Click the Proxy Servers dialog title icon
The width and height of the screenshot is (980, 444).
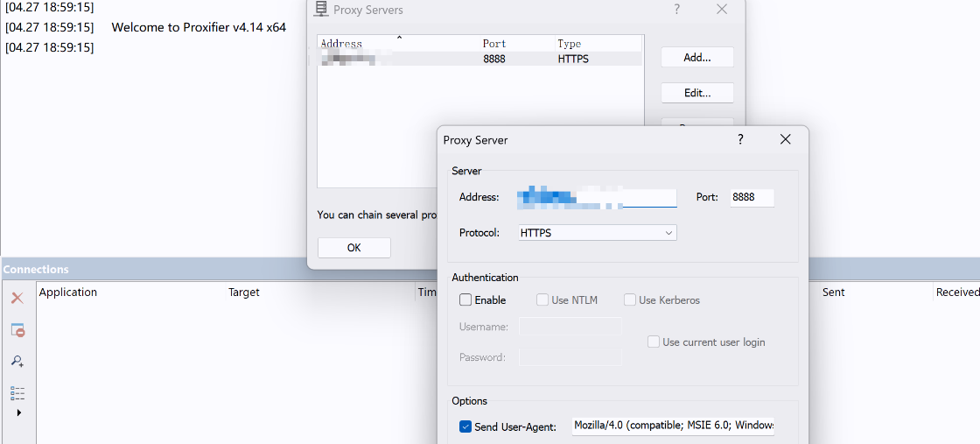coord(321,10)
